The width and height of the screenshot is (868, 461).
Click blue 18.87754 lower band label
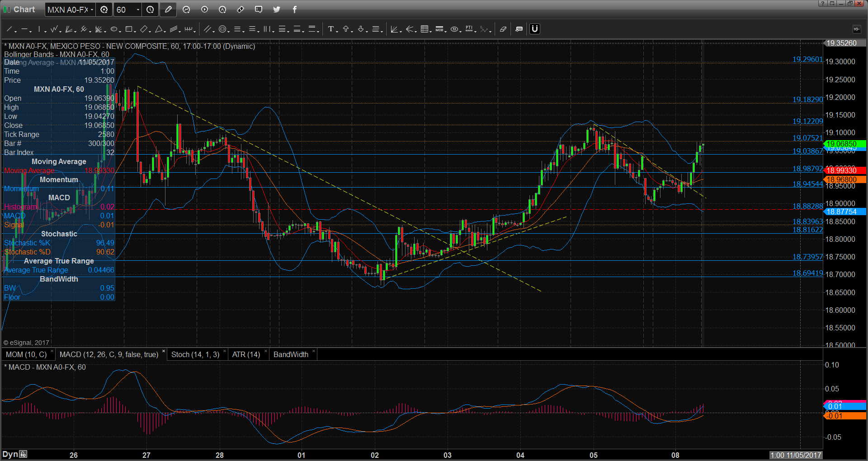[844, 212]
